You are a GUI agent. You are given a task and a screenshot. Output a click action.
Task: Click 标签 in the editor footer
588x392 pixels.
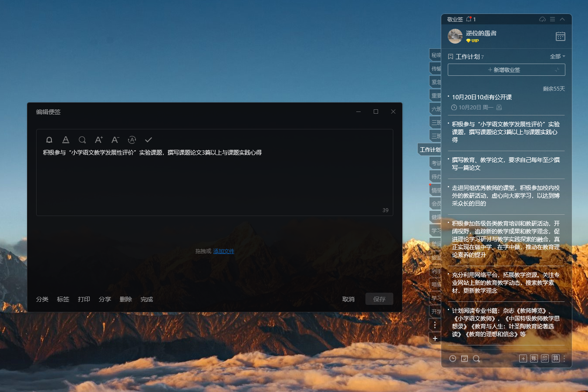[x=63, y=299]
